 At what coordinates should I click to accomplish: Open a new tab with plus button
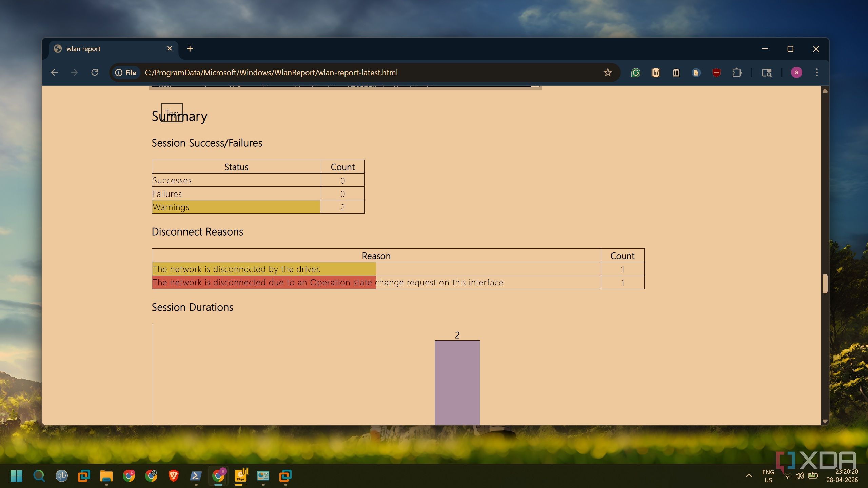coord(190,49)
